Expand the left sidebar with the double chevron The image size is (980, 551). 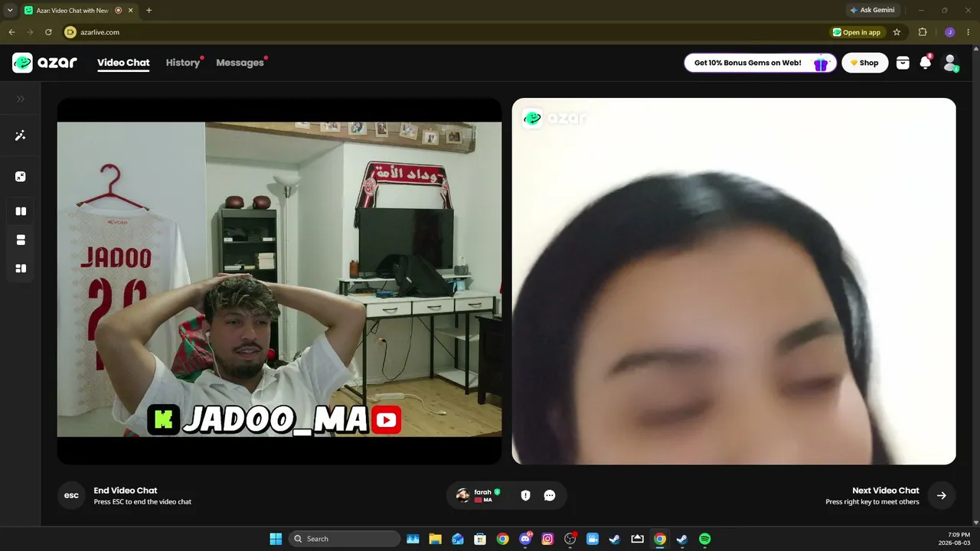click(21, 99)
